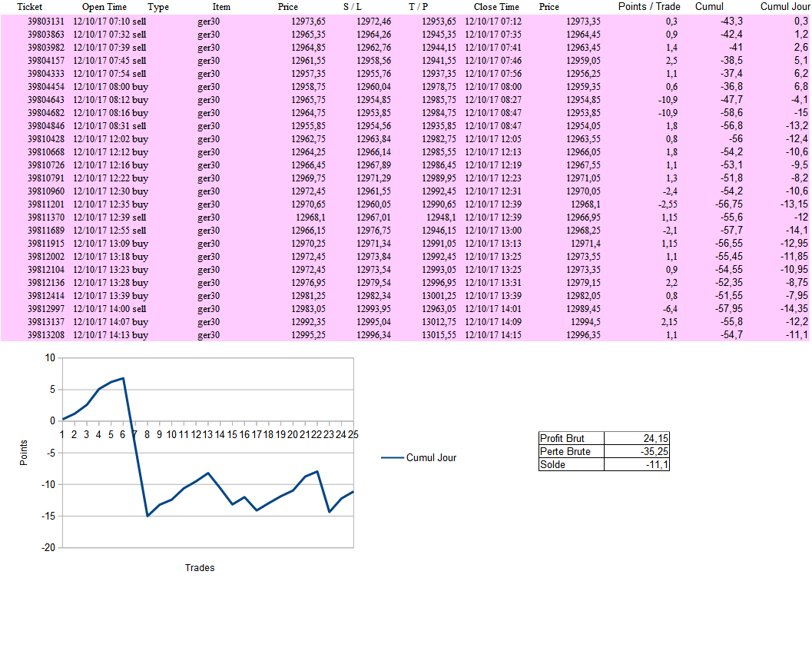
Task: Click close price 12971,4
Action: pos(585,244)
